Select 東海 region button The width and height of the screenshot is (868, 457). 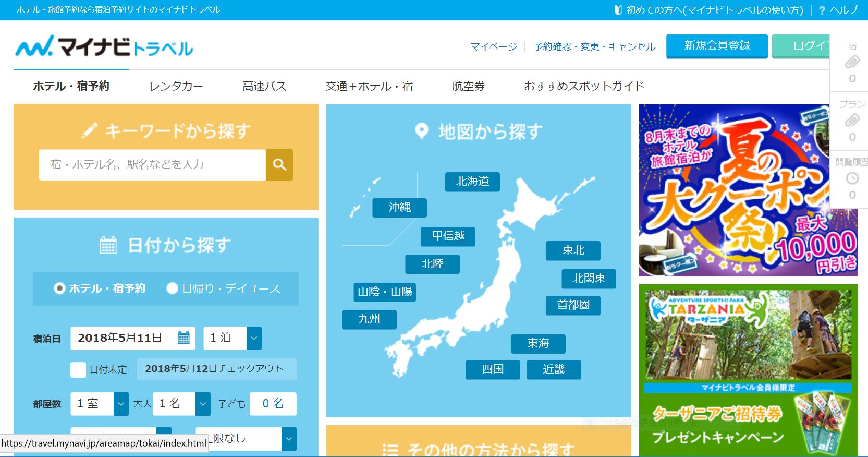(538, 344)
